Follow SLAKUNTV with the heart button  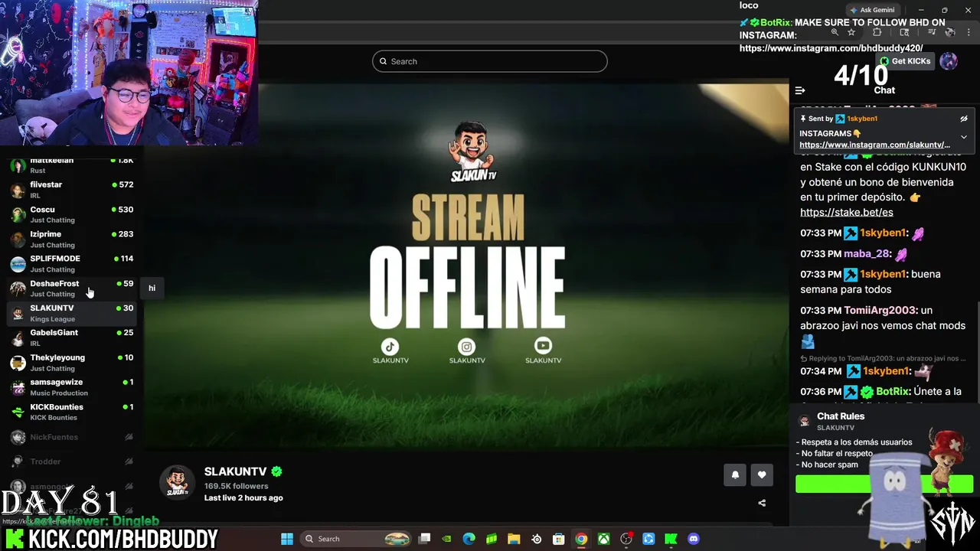click(x=762, y=474)
